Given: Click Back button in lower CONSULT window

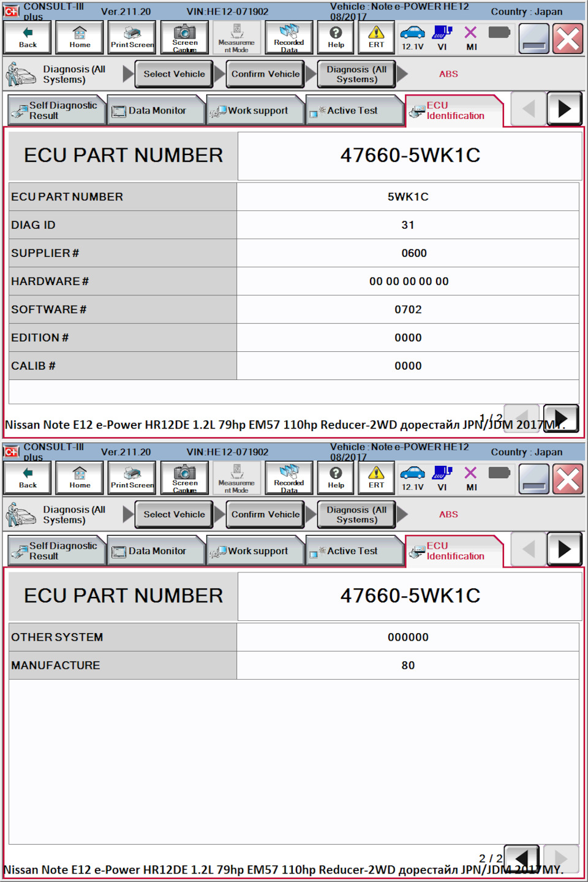Looking at the screenshot, I should click(28, 478).
